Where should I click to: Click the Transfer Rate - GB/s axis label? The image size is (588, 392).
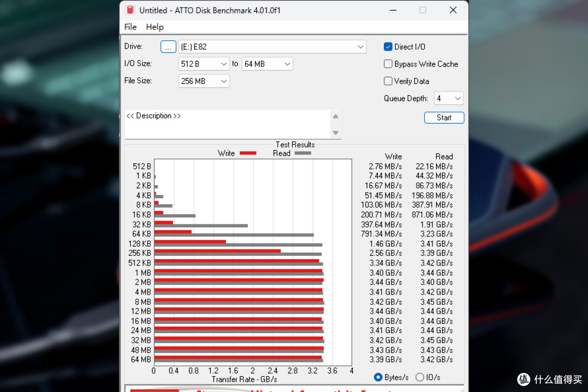tap(244, 379)
